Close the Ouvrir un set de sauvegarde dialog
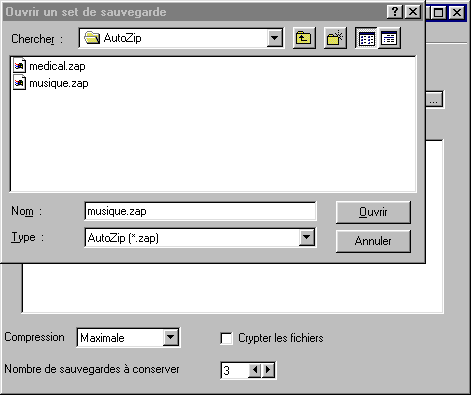The width and height of the screenshot is (471, 395). [x=413, y=12]
